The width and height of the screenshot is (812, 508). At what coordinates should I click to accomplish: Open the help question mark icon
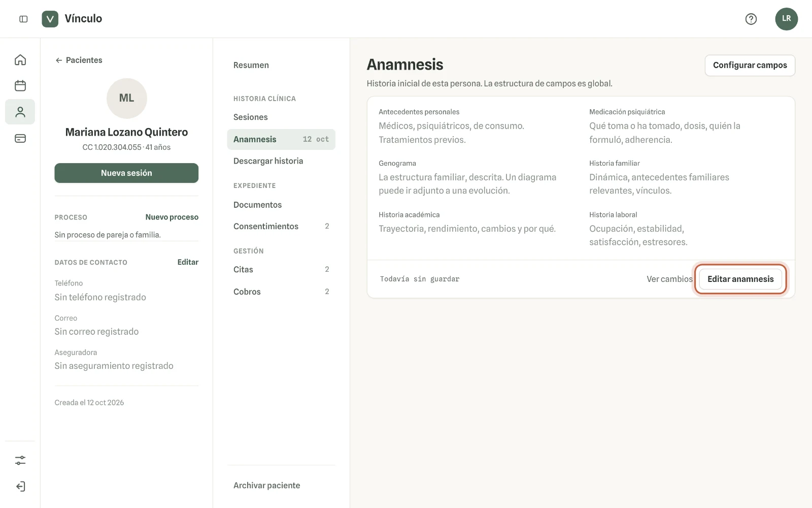(x=751, y=19)
